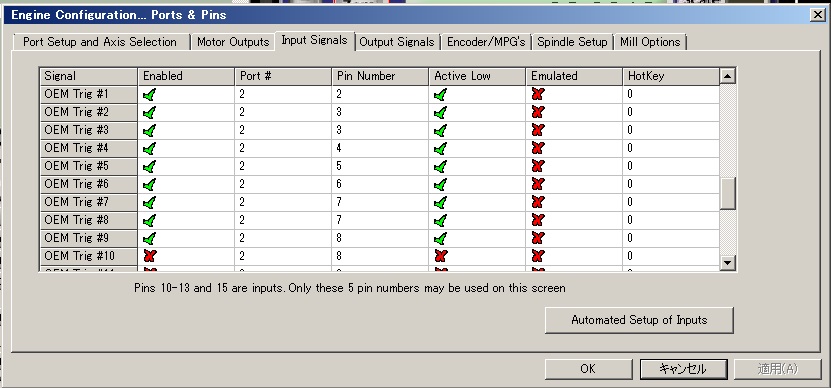Open the Spindle Setup tab
Screen dimensions: 831x388
coord(572,42)
